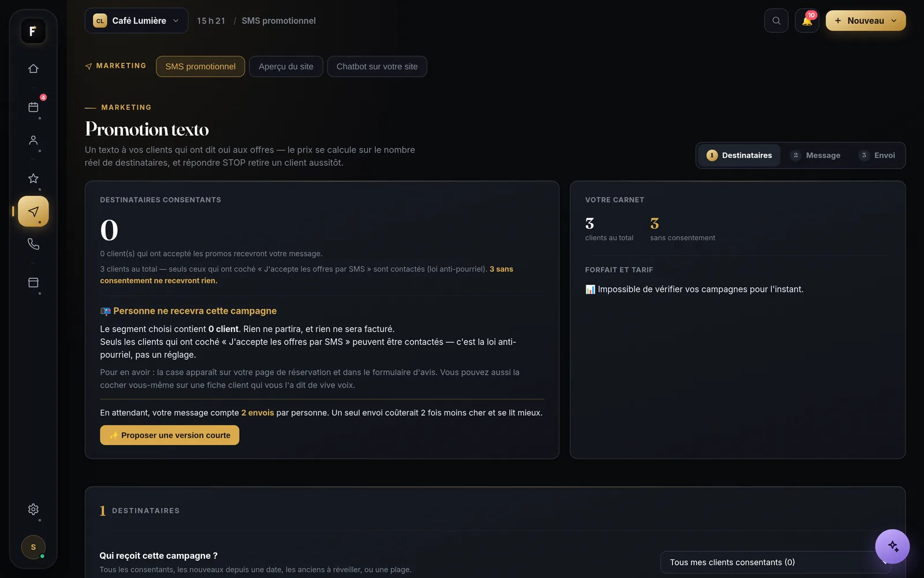Open the settings gear icon
The width and height of the screenshot is (924, 578).
(x=33, y=509)
